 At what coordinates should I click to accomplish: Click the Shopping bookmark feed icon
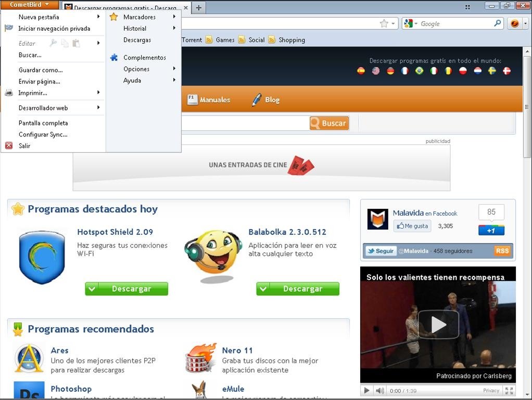pos(272,40)
